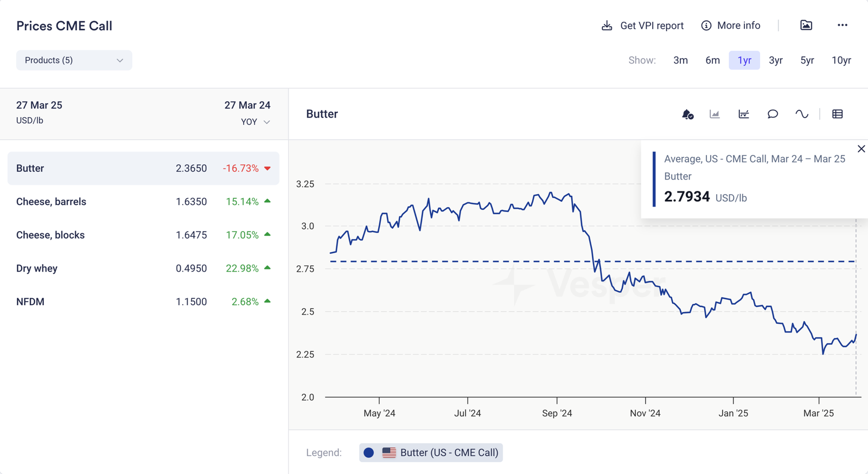Toggle the area chart view icon
The width and height of the screenshot is (868, 474).
[x=714, y=114]
